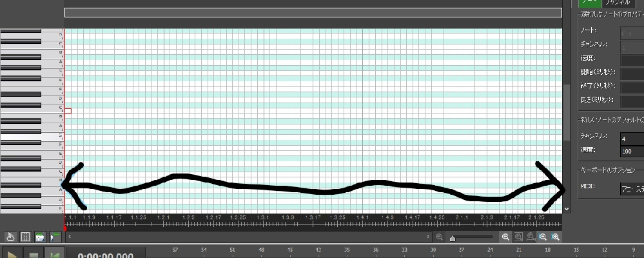The image size is (644, 258).
Task: Click the zoom to full width magnifier icon
Action: 531,237
